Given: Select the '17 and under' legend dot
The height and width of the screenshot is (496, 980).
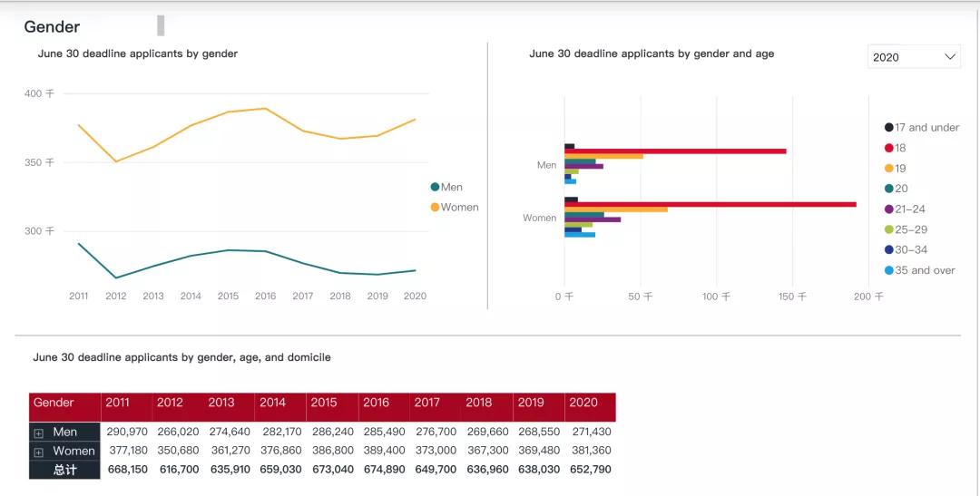Looking at the screenshot, I should 889,128.
